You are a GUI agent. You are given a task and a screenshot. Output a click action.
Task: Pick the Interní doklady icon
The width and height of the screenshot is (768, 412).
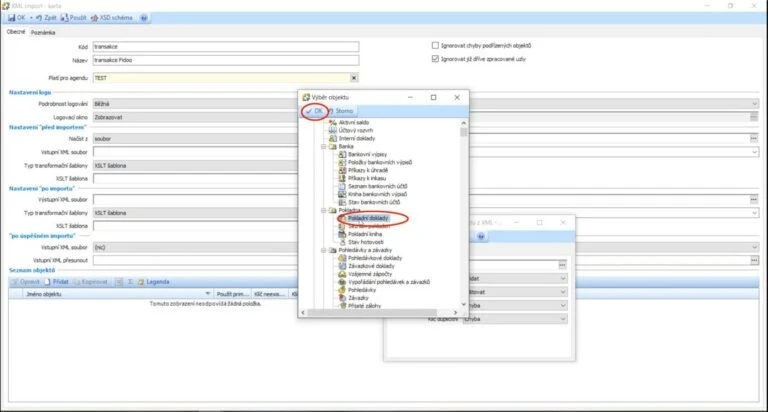(x=333, y=139)
